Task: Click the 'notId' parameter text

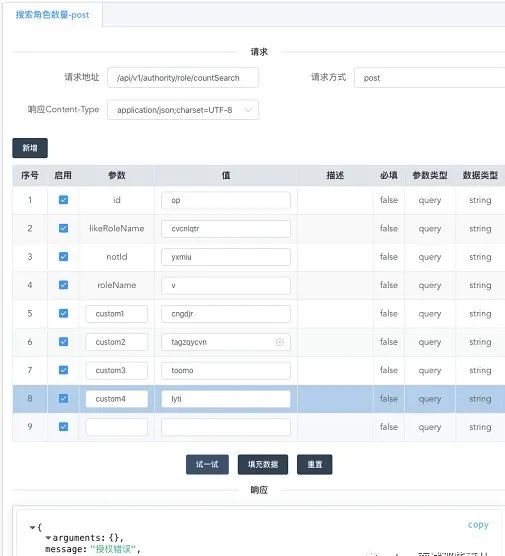Action: click(117, 257)
